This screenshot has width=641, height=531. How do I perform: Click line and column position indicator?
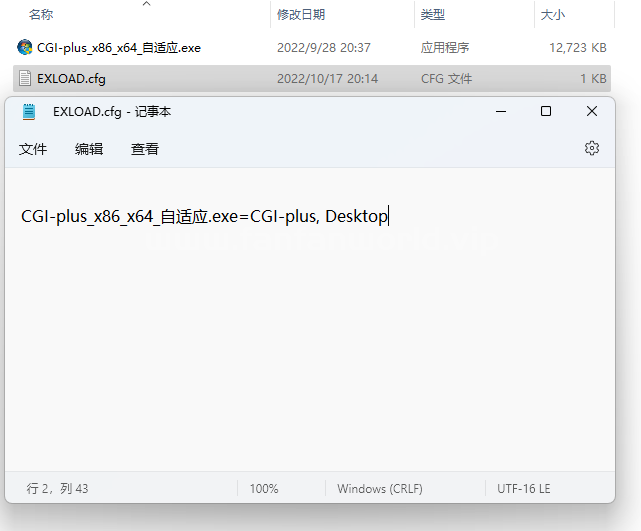[58, 489]
